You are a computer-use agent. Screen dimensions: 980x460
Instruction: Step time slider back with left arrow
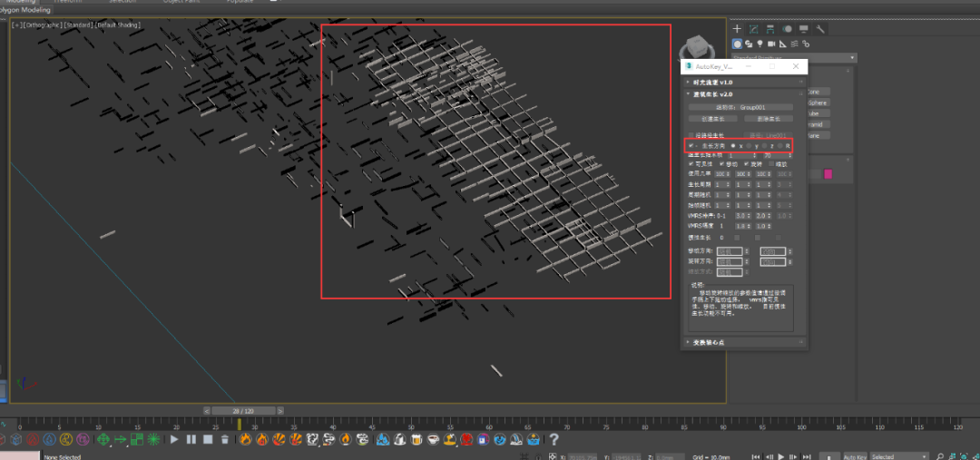click(207, 411)
